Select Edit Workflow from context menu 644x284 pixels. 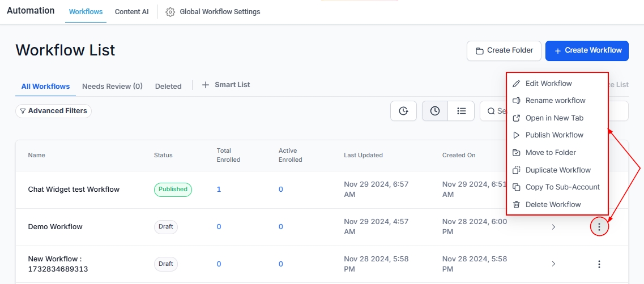pyautogui.click(x=548, y=84)
